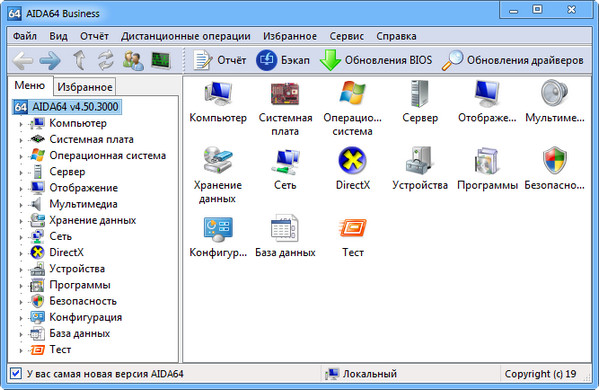Select Устройства in the tree
This screenshot has width=599, height=390.
tap(77, 269)
